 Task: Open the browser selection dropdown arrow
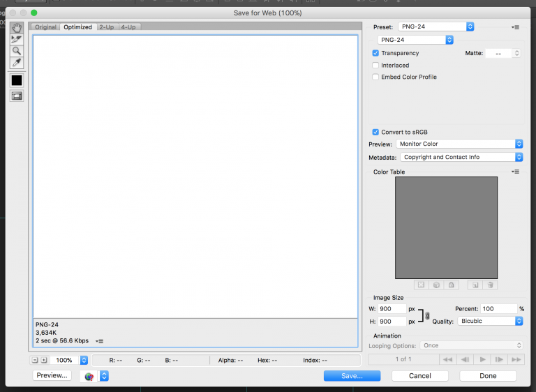104,376
